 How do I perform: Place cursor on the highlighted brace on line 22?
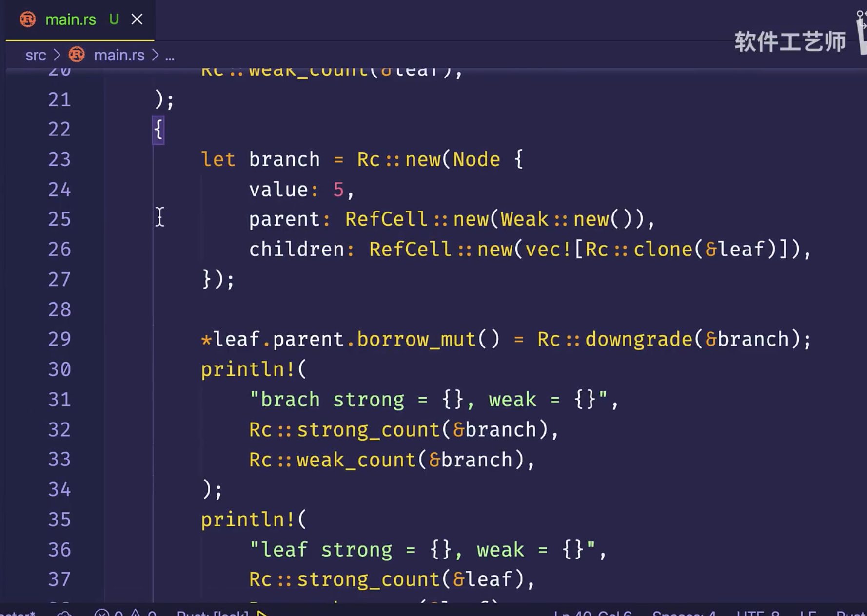click(x=158, y=130)
